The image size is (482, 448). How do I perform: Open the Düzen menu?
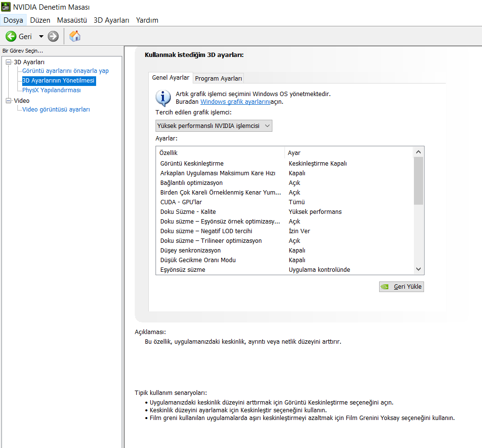[40, 20]
